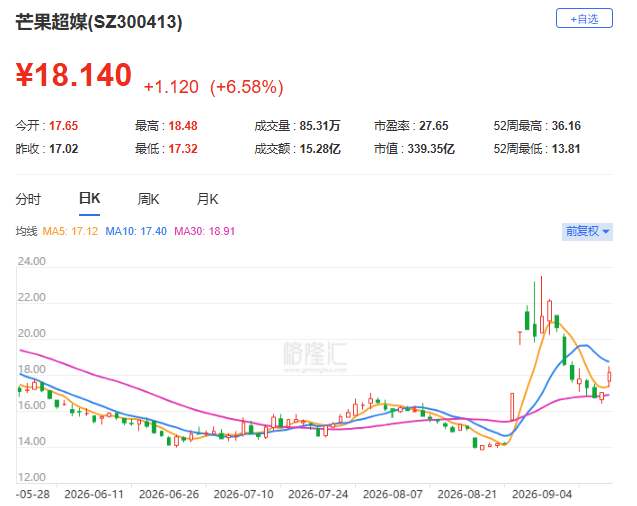Open the 前复权 adjustment dropdown

tap(587, 231)
